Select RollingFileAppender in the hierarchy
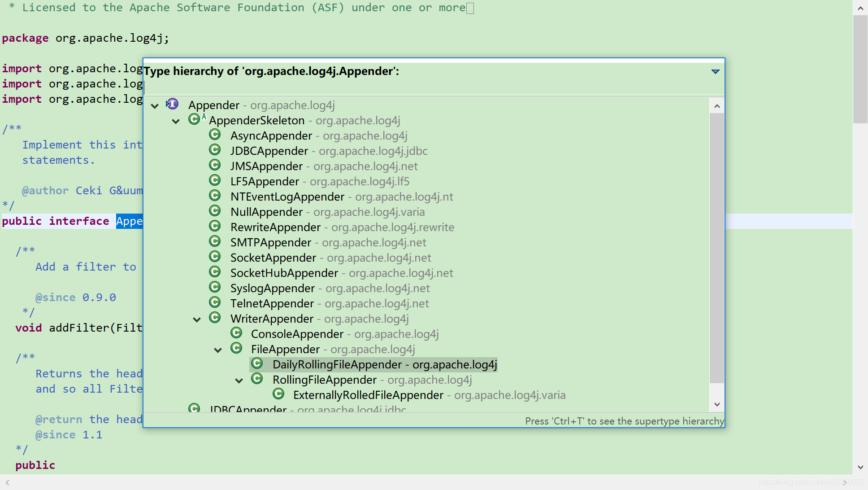 point(372,380)
